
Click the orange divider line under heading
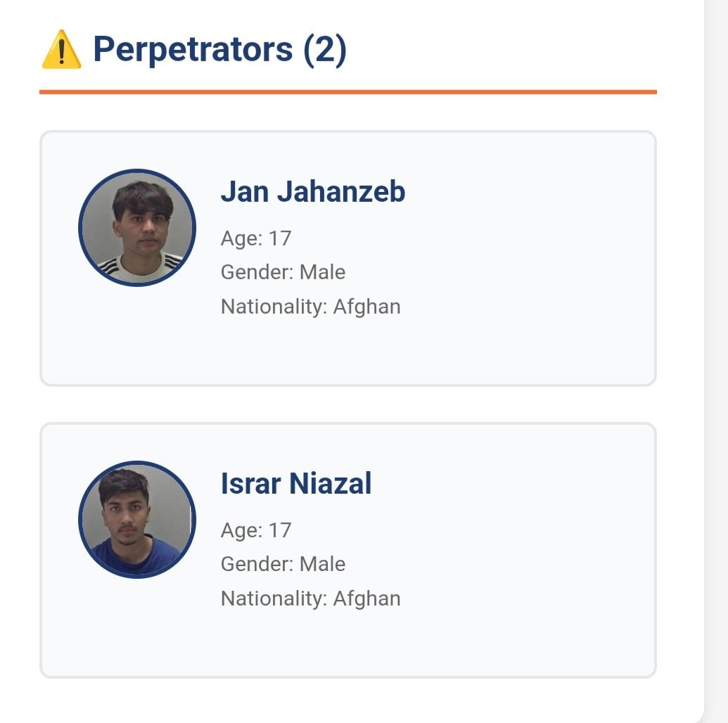coord(347,91)
